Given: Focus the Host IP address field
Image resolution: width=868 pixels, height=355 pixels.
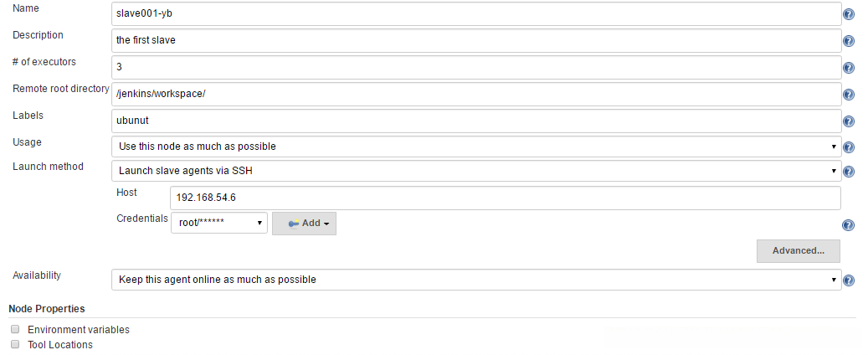Looking at the screenshot, I should tap(505, 198).
